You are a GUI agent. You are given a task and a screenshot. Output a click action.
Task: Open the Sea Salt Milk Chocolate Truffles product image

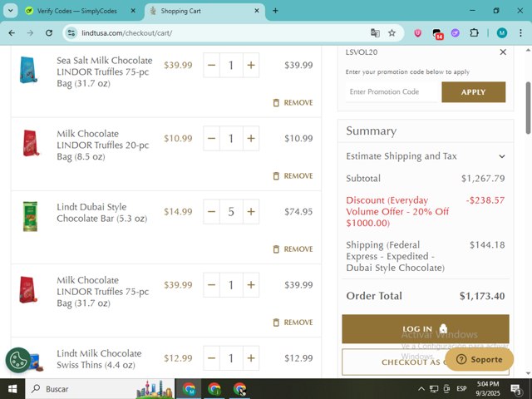[x=29, y=70]
